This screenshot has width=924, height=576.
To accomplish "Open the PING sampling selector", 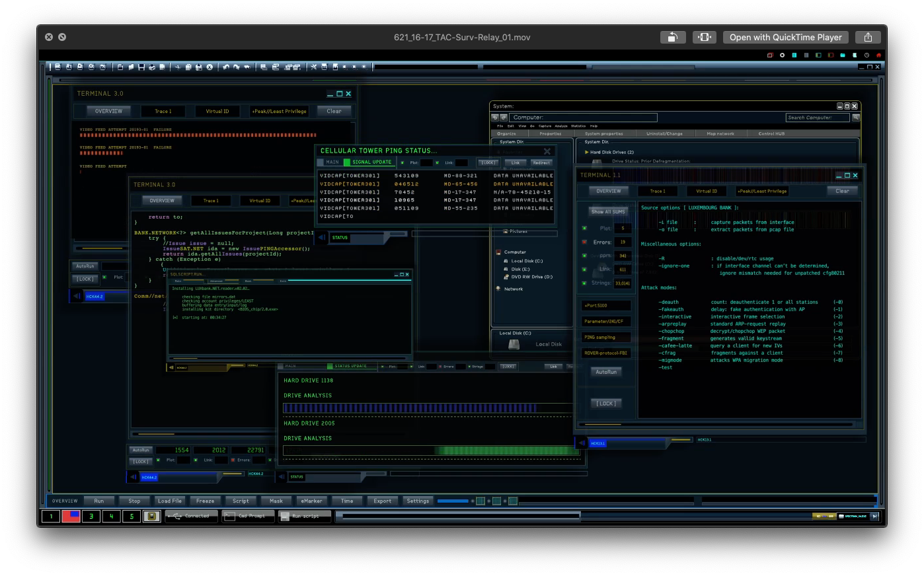I will pyautogui.click(x=606, y=337).
